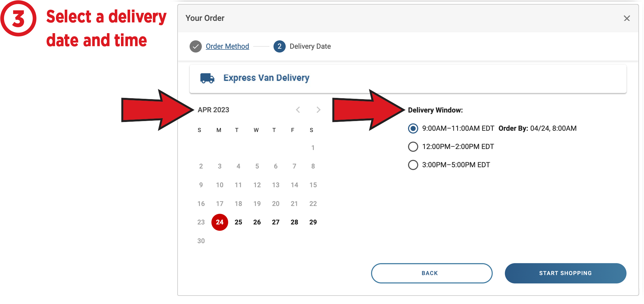The width and height of the screenshot is (644, 304).
Task: Choose April 28 on the calendar
Action: pos(294,222)
